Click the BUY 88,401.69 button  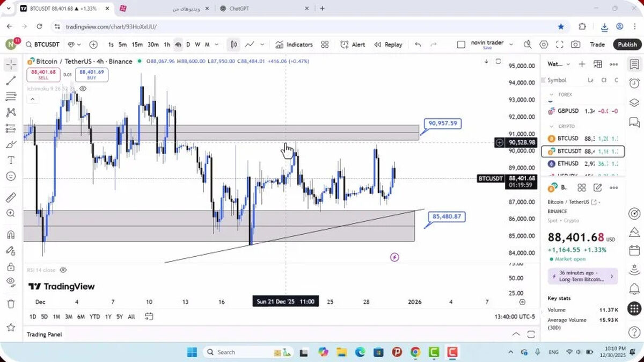[92, 75]
